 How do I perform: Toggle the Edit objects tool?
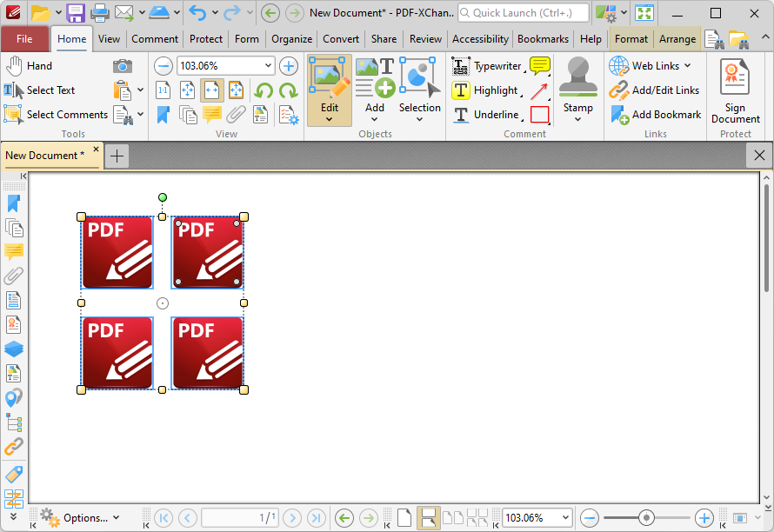(330, 90)
